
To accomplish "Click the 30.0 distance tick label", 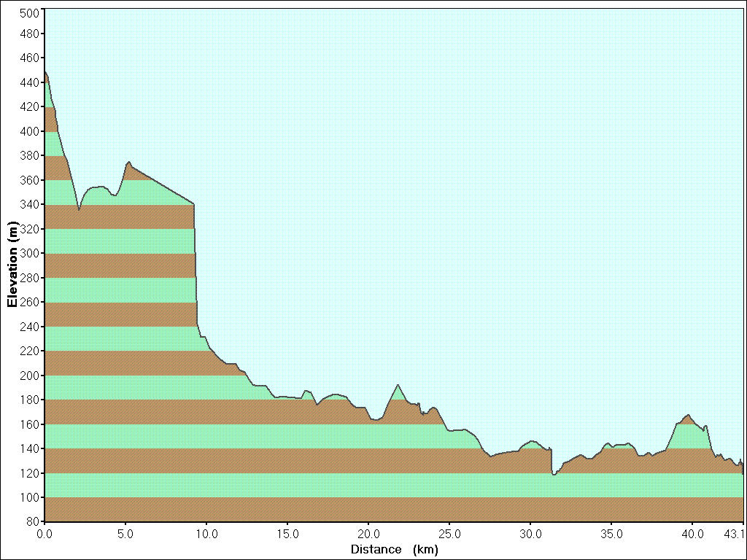I will tap(530, 533).
